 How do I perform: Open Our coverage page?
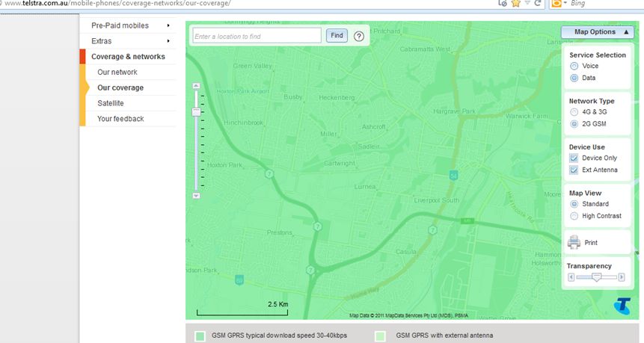[120, 87]
